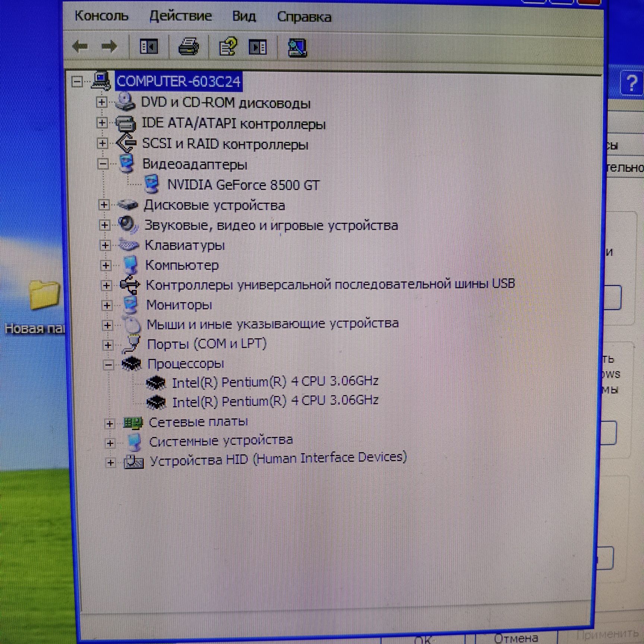Viewport: 644px width, 644px height.
Task: Click OK in the background dialog
Action: pos(422,640)
